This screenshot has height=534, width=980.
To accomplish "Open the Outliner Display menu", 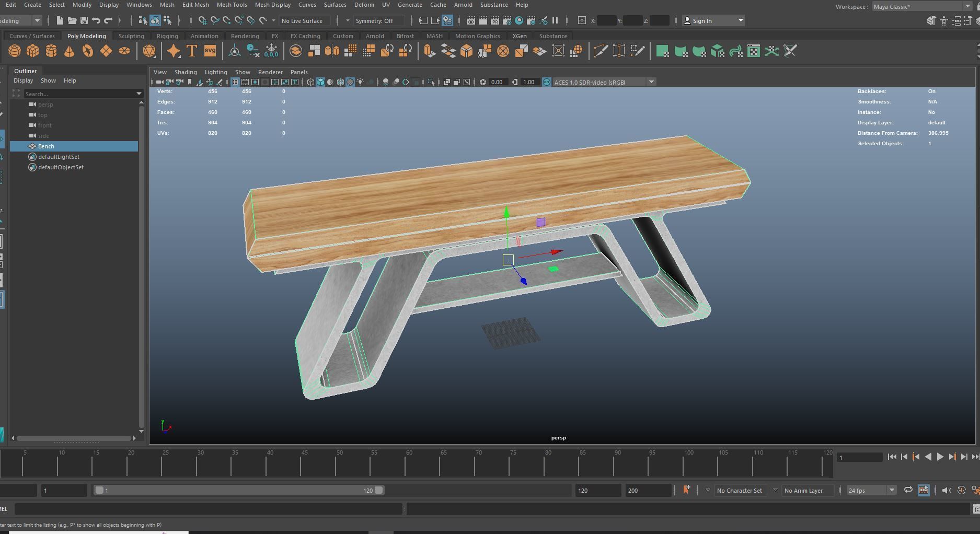I will 23,80.
